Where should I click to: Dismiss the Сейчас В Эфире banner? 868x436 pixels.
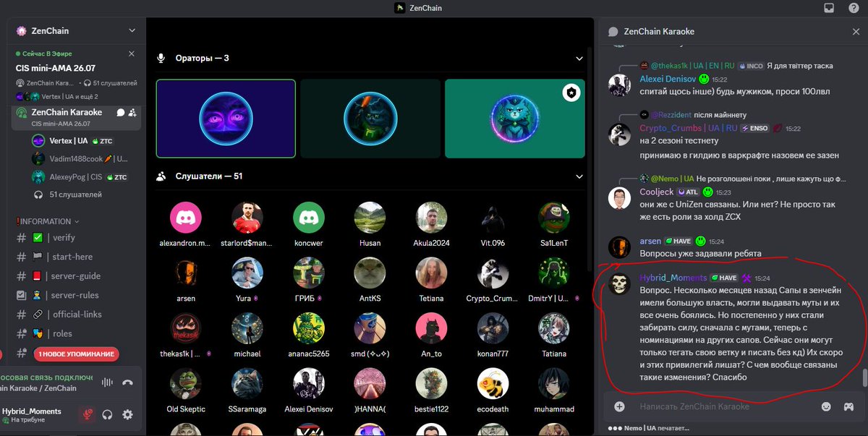[x=132, y=54]
